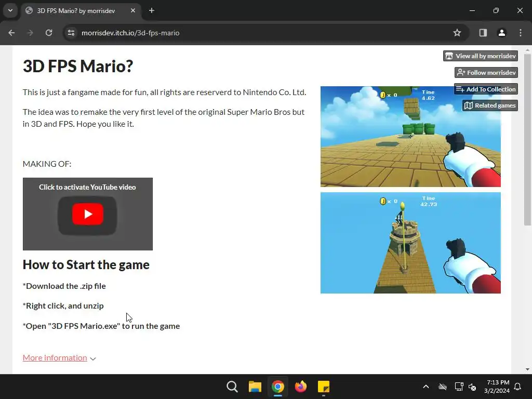
Task: Expand the More information link
Action: point(55,357)
